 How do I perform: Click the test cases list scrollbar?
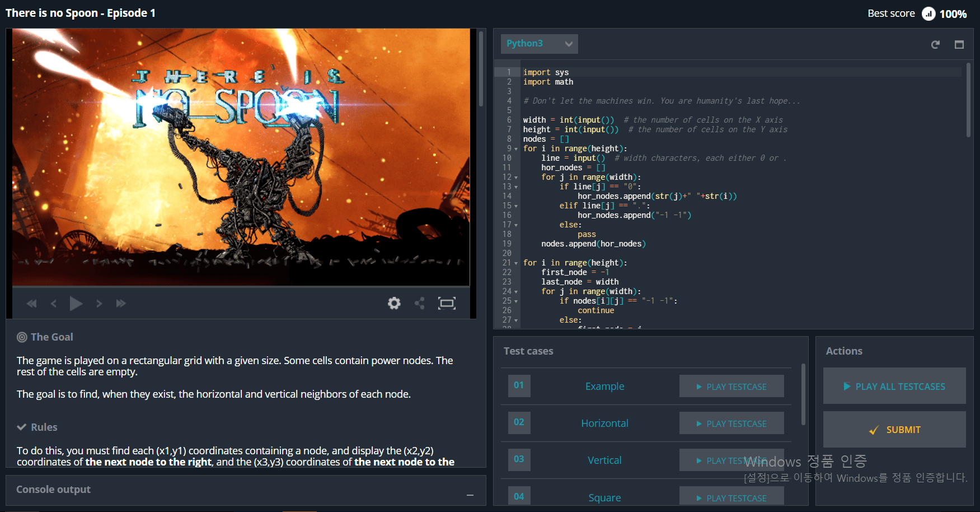803,394
